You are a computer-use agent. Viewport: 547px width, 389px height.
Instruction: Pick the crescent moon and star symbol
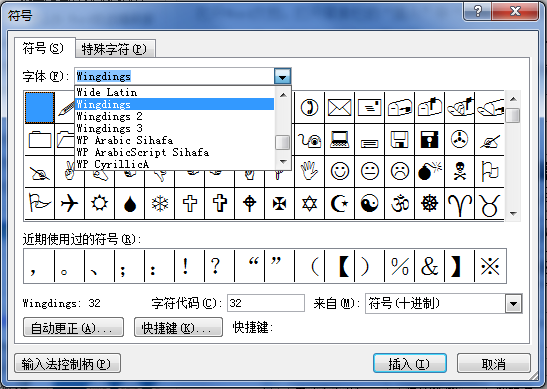click(x=339, y=203)
